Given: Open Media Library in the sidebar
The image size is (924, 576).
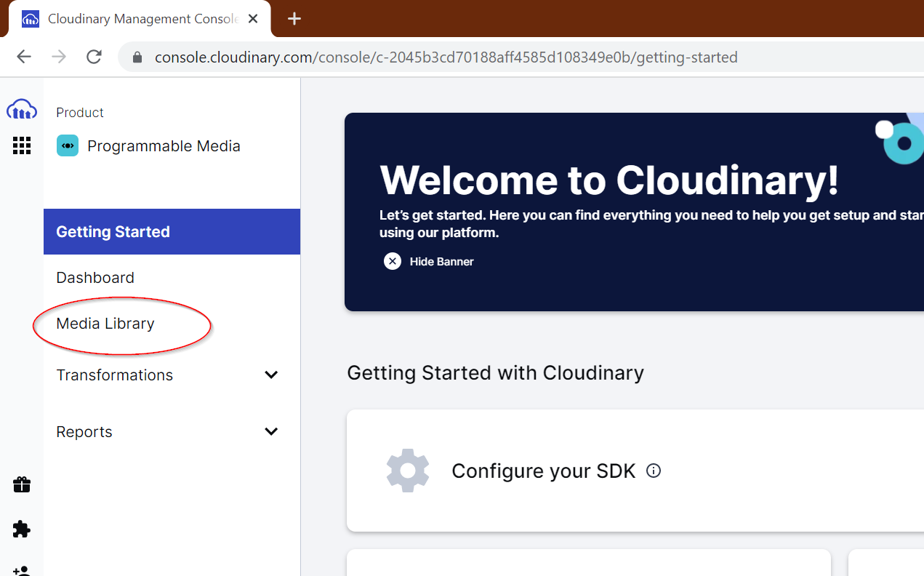Looking at the screenshot, I should coord(105,324).
